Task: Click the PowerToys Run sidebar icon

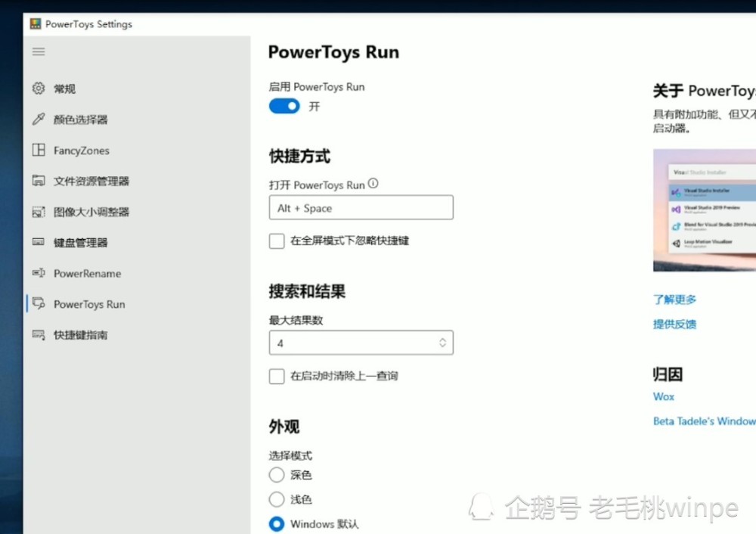Action: pyautogui.click(x=39, y=303)
